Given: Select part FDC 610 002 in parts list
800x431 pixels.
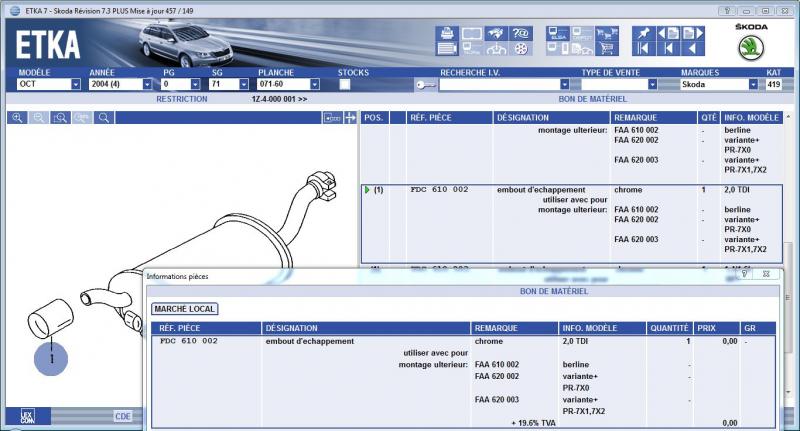Looking at the screenshot, I should coord(439,189).
